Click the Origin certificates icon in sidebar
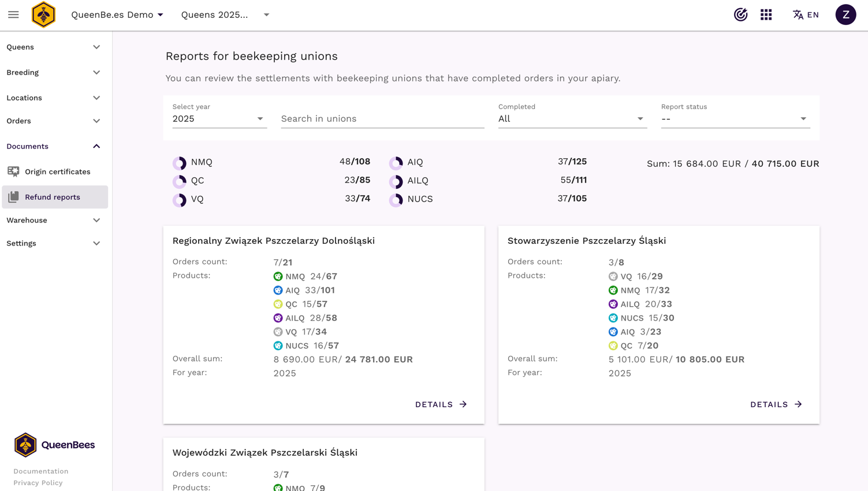This screenshot has width=868, height=491. [13, 172]
